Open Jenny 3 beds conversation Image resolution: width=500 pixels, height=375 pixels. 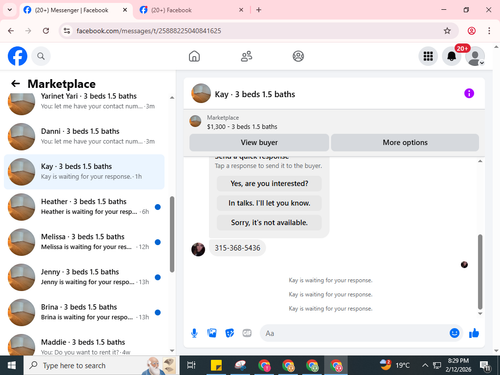(84, 277)
